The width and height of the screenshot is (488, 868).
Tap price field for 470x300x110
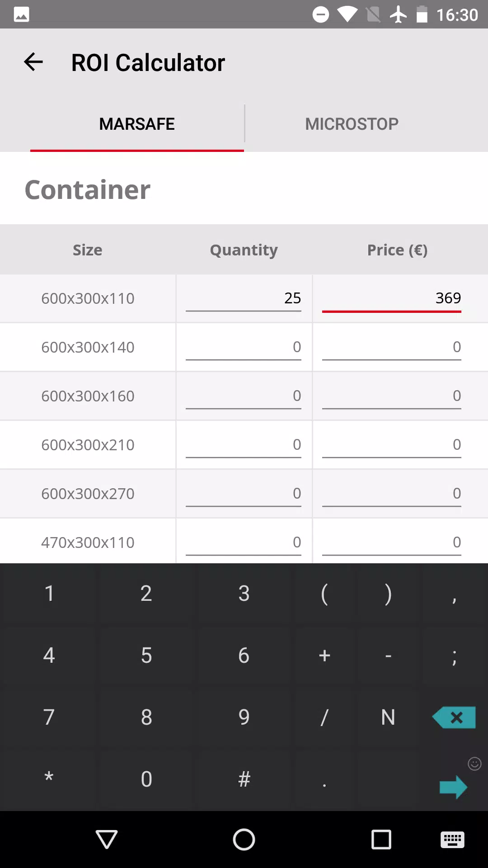pos(392,542)
